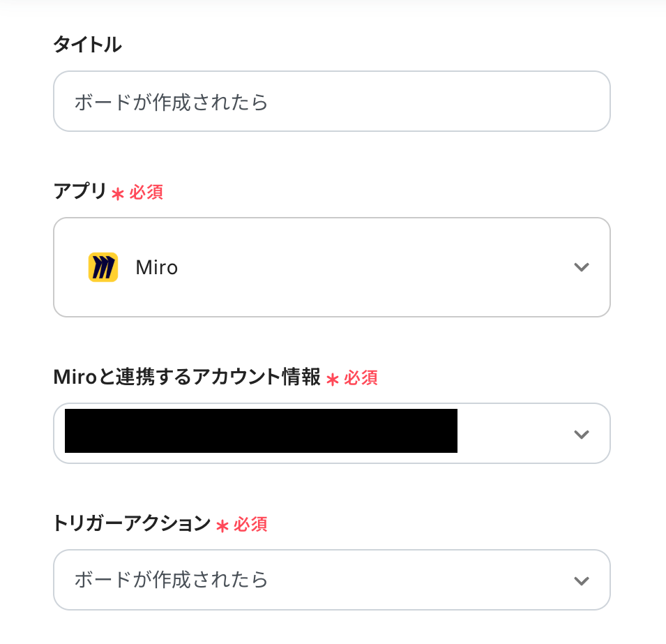Expand the アプリ dropdown chevron
Image resolution: width=666 pixels, height=644 pixels.
581,267
